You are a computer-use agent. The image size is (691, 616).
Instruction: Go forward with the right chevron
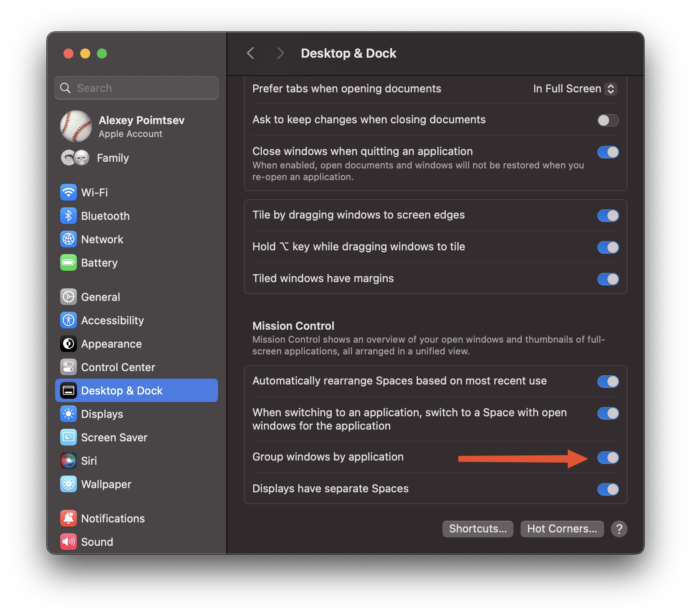[280, 53]
